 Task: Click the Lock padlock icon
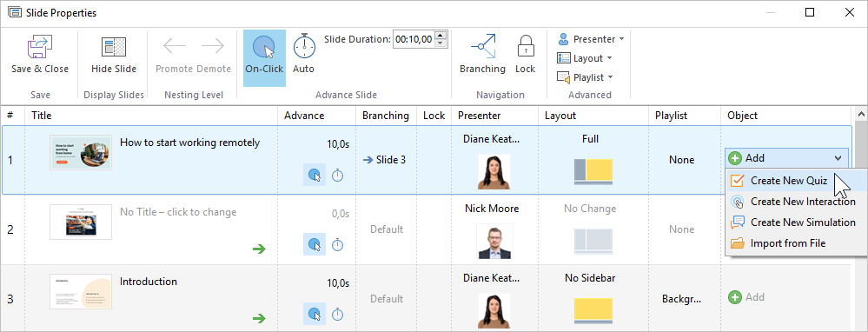[x=525, y=47]
